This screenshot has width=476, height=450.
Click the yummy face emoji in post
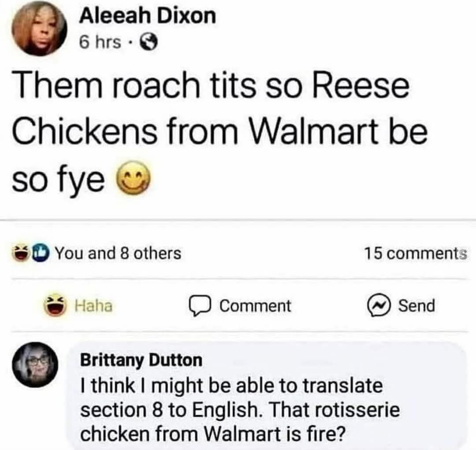tap(134, 178)
